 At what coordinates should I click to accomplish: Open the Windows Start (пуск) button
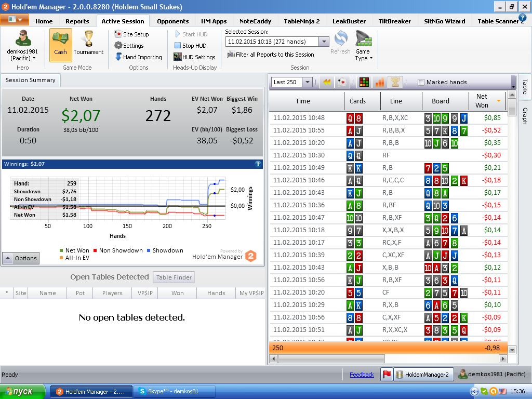(22, 392)
